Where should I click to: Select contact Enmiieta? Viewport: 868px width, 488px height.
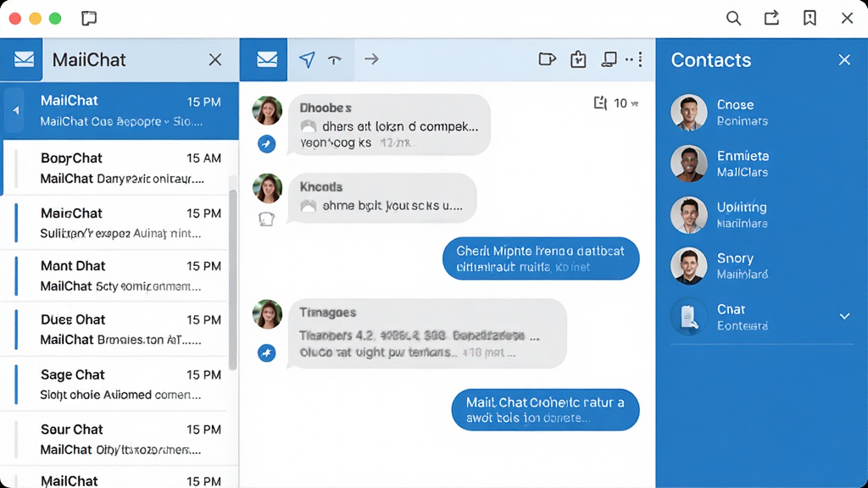(x=761, y=164)
